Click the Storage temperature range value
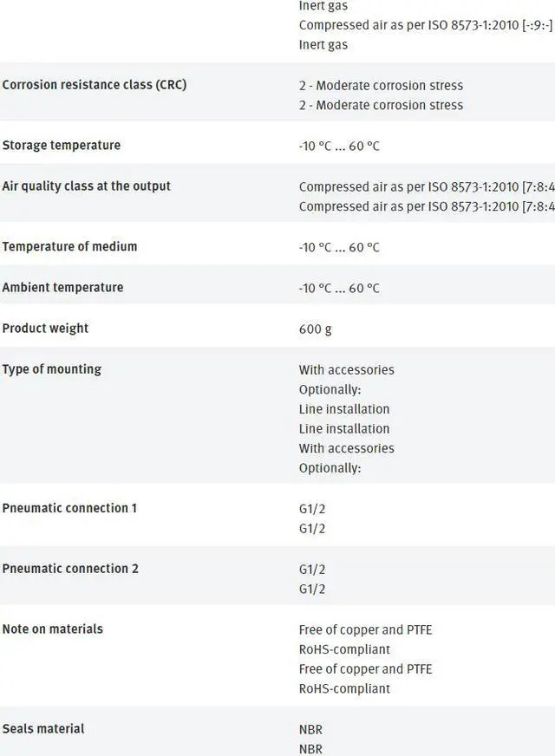Image resolution: width=555 pixels, height=756 pixels. point(339,147)
